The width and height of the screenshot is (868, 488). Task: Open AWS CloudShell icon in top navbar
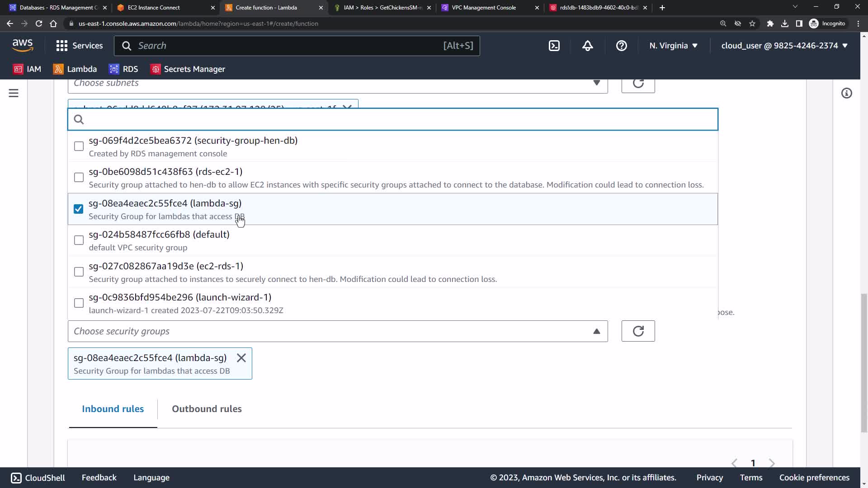(x=554, y=46)
